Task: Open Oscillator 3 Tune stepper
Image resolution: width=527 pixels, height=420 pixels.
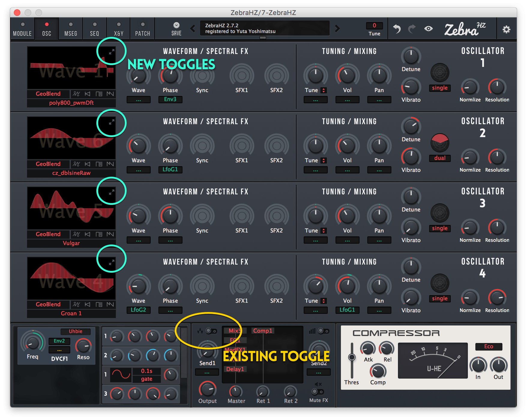Action: tap(324, 231)
